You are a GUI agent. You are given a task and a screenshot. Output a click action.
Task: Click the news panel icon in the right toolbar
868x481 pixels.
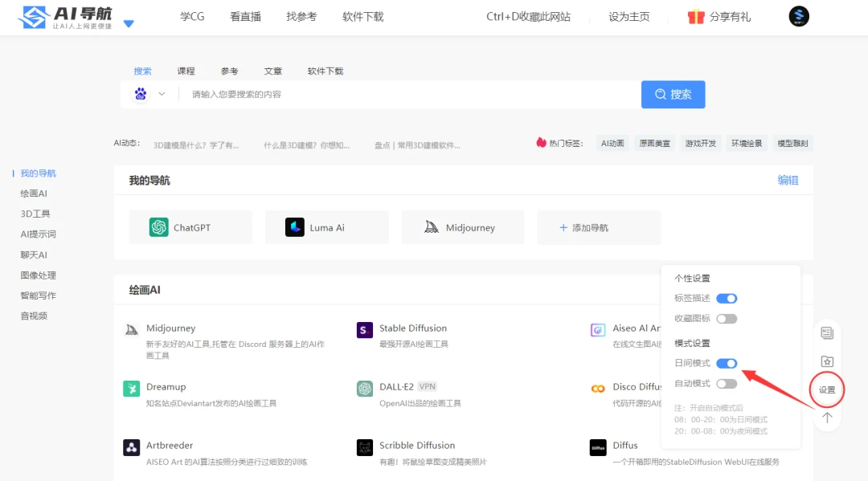[827, 332]
